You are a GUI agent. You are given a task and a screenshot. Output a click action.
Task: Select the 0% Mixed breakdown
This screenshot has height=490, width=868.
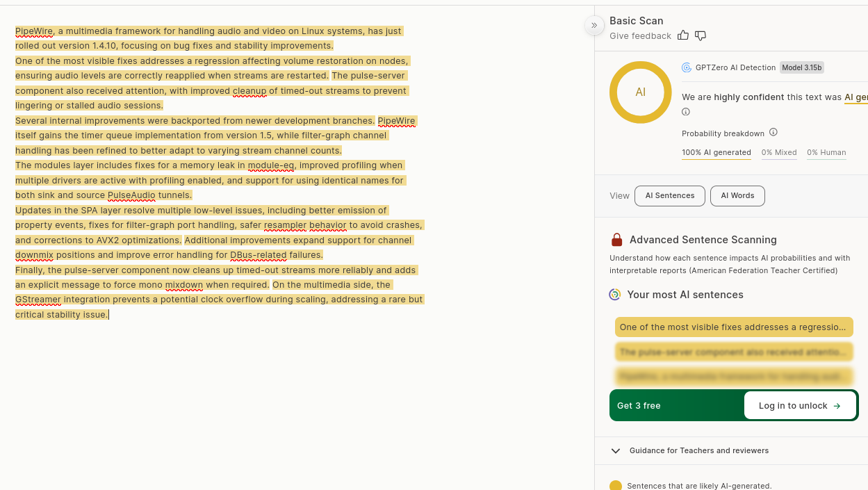[778, 153]
